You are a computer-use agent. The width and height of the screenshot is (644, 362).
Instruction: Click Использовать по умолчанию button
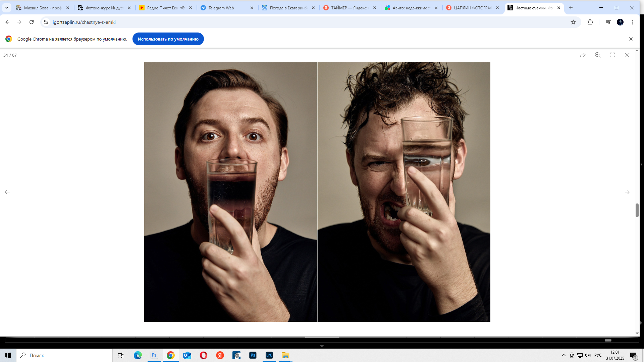point(168,39)
